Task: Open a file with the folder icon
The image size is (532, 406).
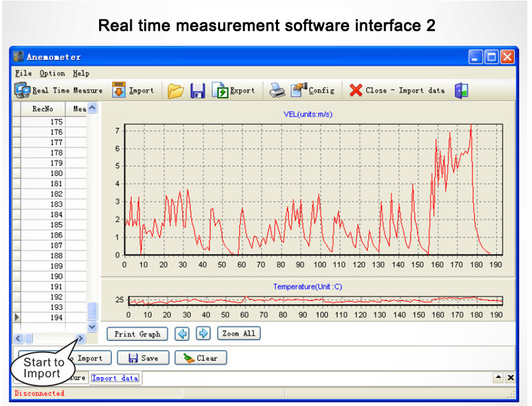Action: (175, 91)
